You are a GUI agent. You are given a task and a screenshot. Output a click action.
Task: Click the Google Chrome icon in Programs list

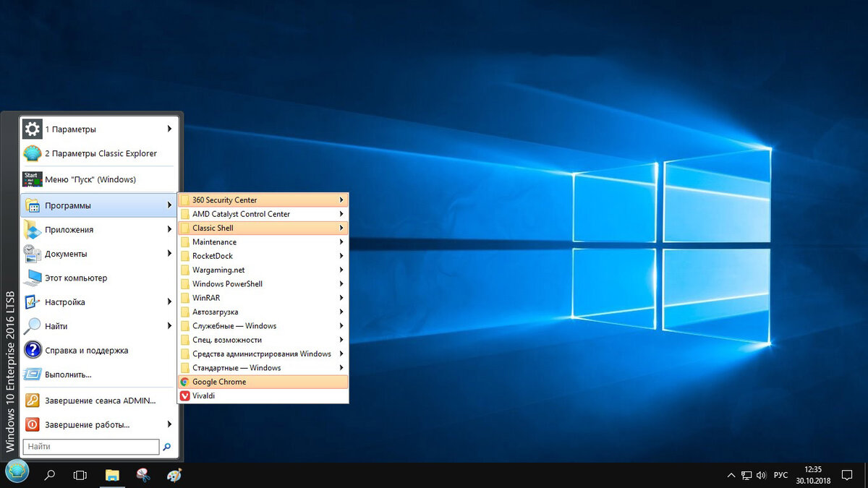tap(185, 382)
